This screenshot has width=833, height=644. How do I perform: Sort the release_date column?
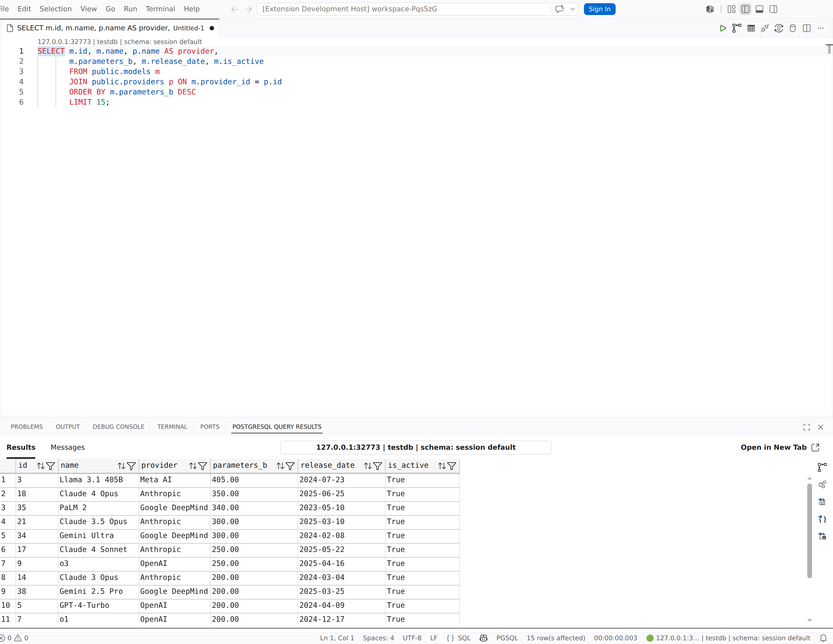pos(368,466)
